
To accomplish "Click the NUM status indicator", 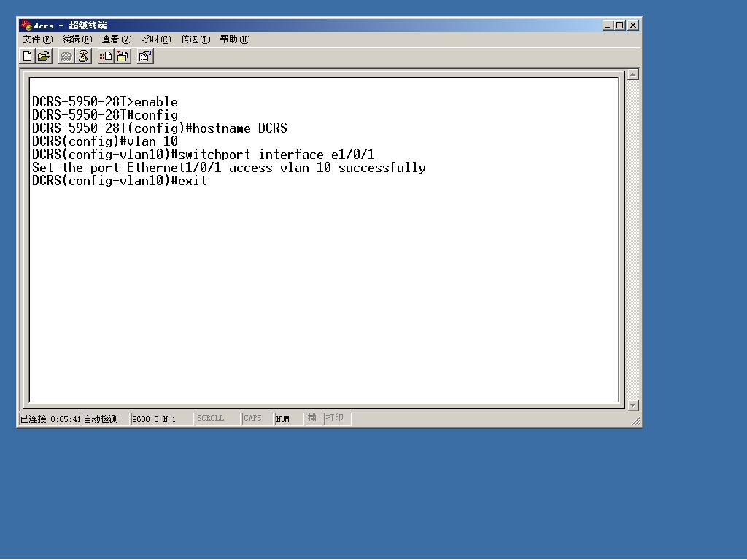I will [x=289, y=419].
